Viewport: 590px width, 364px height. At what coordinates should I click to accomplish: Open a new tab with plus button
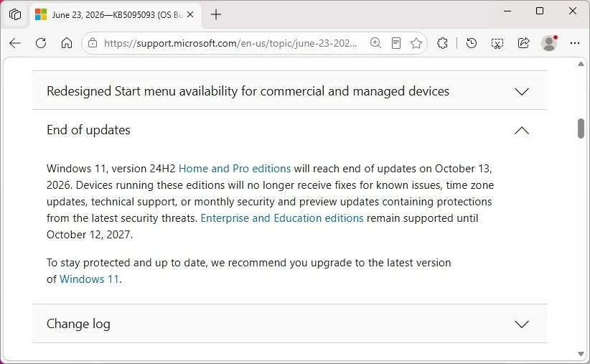[x=216, y=14]
